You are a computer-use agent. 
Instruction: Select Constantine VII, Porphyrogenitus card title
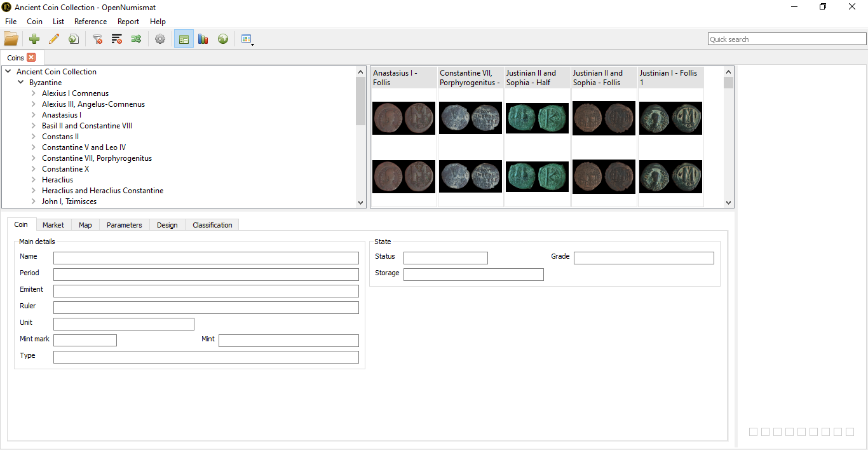[470, 78]
